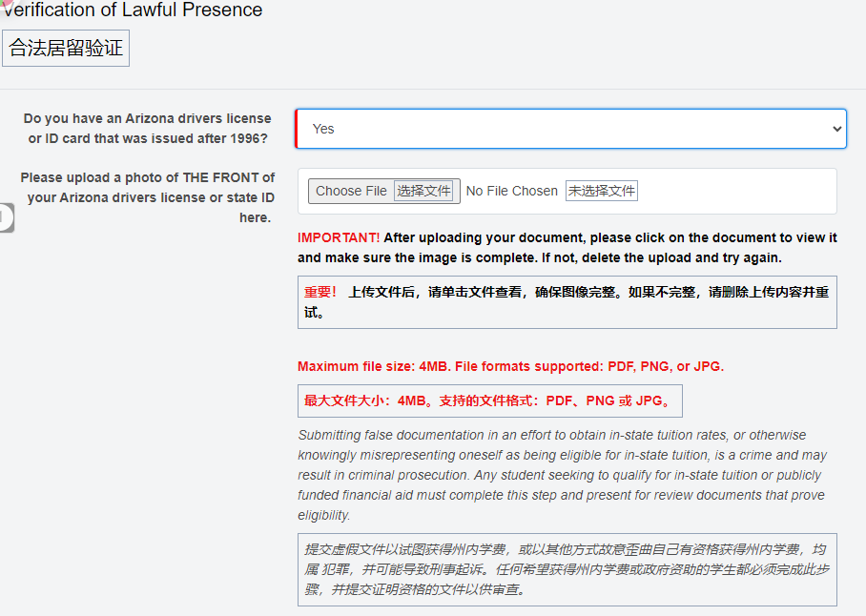Image resolution: width=866 pixels, height=616 pixels.
Task: Click the "未选择文件" translated status label
Action: (602, 191)
